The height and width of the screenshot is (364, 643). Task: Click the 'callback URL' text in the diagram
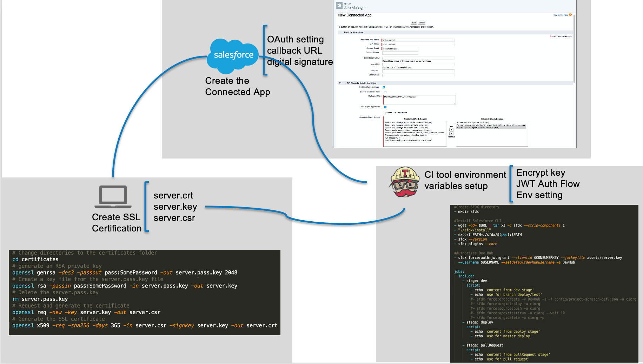(294, 50)
